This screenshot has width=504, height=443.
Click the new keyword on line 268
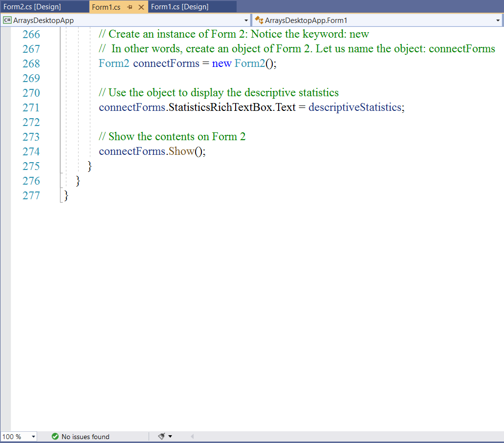pyautogui.click(x=221, y=63)
